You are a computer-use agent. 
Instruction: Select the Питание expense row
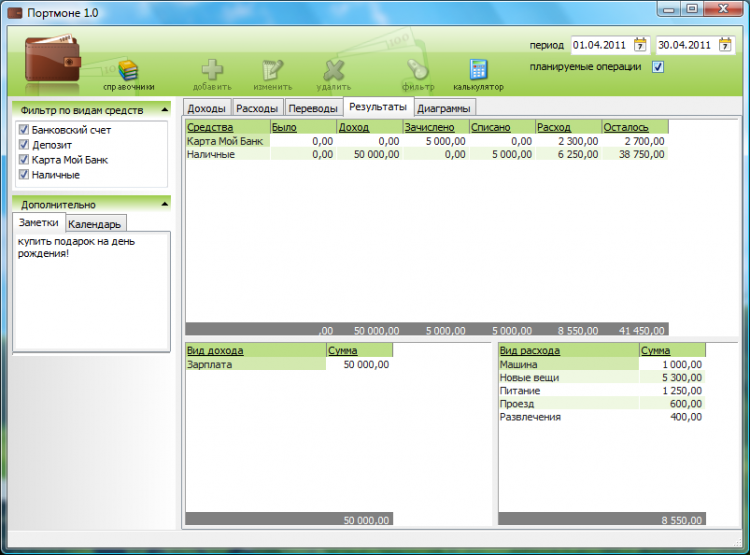coord(602,390)
